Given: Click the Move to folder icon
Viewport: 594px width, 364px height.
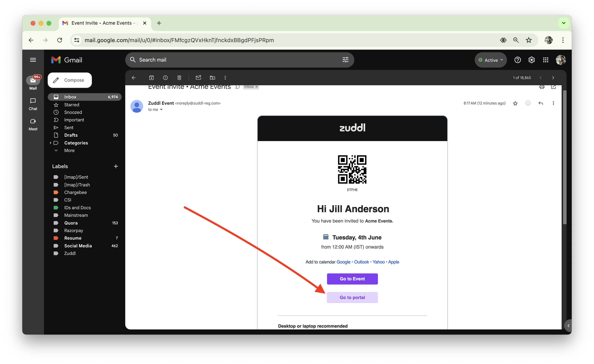Looking at the screenshot, I should click(212, 77).
